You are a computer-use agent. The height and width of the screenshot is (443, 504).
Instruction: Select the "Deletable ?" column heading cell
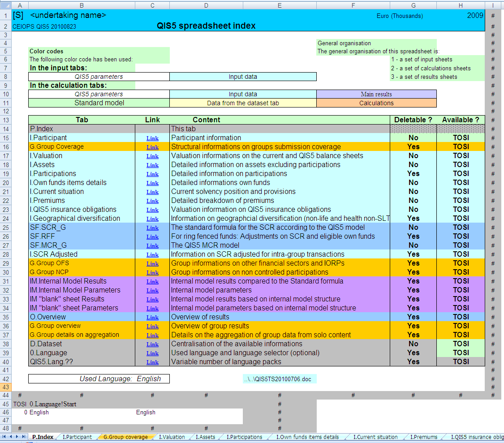click(414, 120)
